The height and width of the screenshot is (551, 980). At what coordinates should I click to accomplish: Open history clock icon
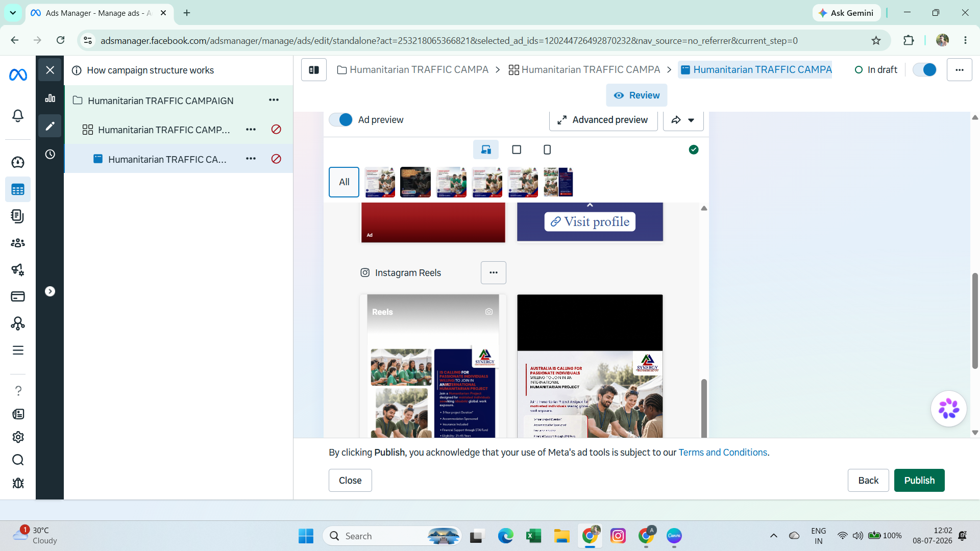tap(50, 154)
